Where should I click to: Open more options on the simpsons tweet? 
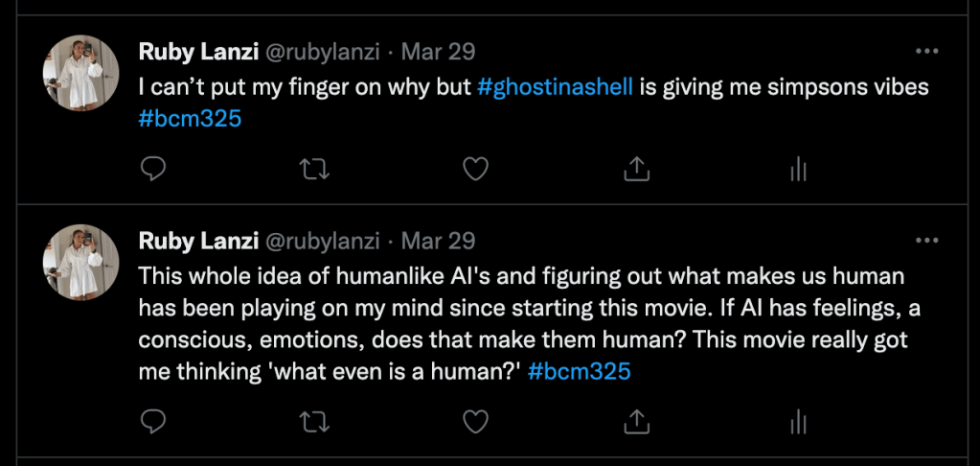(926, 52)
